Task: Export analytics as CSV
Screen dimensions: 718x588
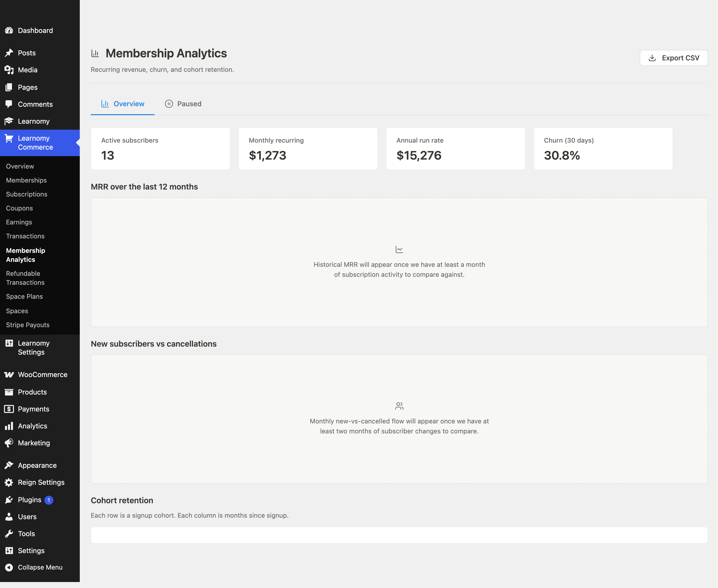Action: [674, 58]
